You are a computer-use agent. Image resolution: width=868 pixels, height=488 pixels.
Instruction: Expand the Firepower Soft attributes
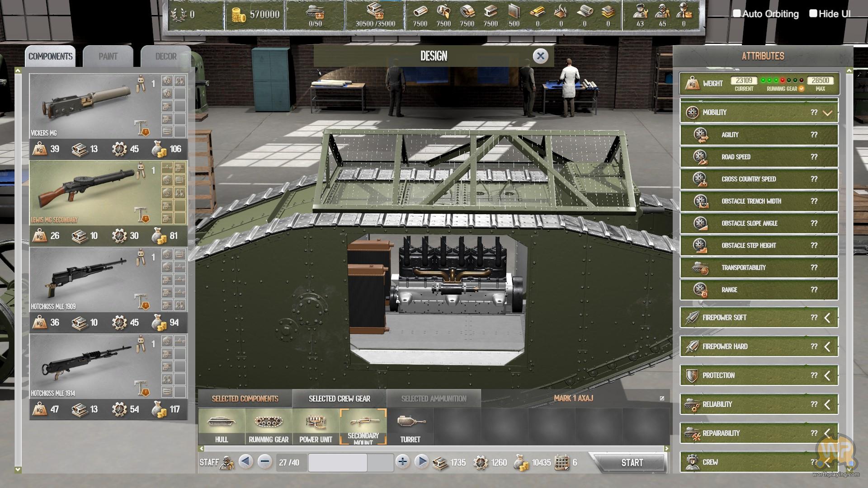click(827, 318)
